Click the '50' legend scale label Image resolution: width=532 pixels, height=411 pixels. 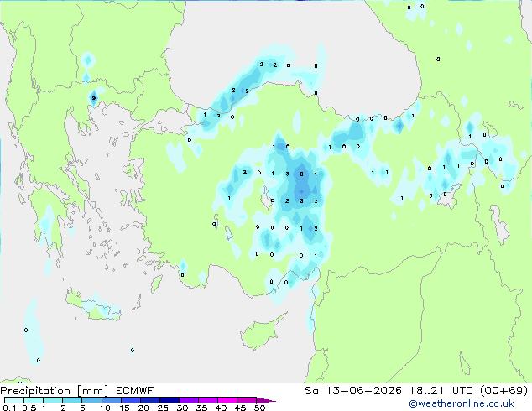[x=260, y=408]
